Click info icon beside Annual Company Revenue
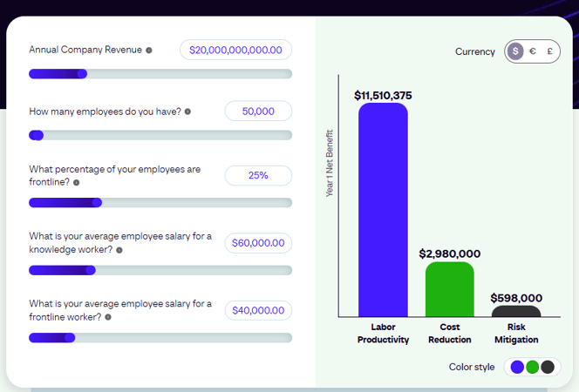The height and width of the screenshot is (392, 579). [149, 51]
